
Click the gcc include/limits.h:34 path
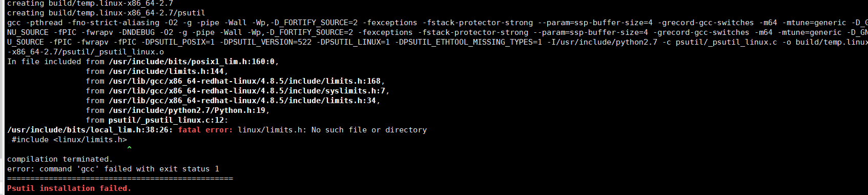tap(242, 101)
